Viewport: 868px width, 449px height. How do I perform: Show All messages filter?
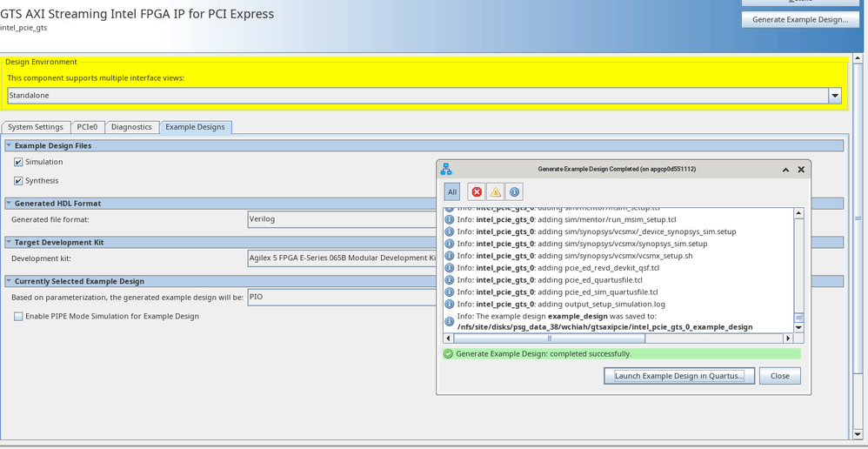[452, 192]
